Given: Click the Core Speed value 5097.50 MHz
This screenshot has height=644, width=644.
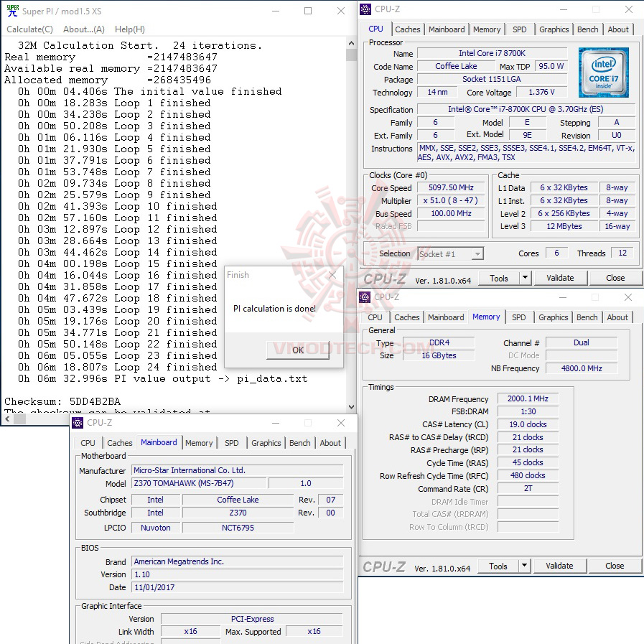Looking at the screenshot, I should 451,187.
